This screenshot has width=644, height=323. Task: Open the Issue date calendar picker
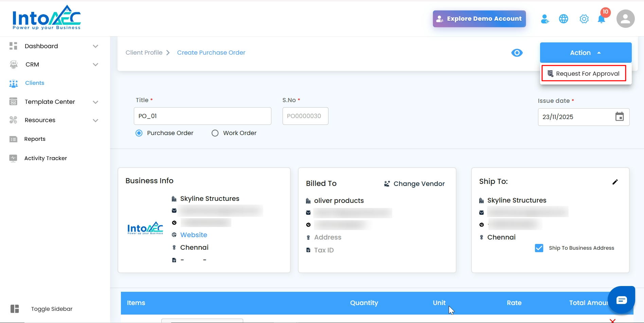620,117
